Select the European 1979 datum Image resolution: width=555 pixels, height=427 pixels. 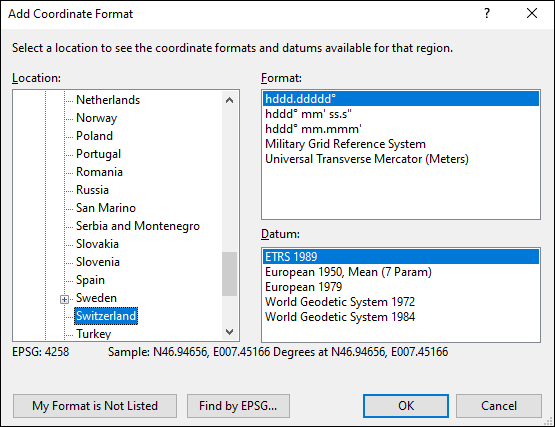point(401,287)
